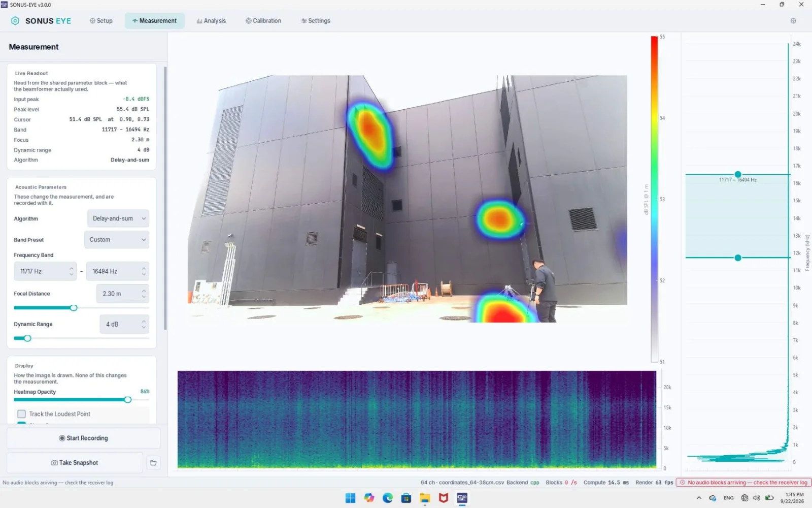Open the Windows Start menu
Screen dimensions: 812x508
[350, 498]
